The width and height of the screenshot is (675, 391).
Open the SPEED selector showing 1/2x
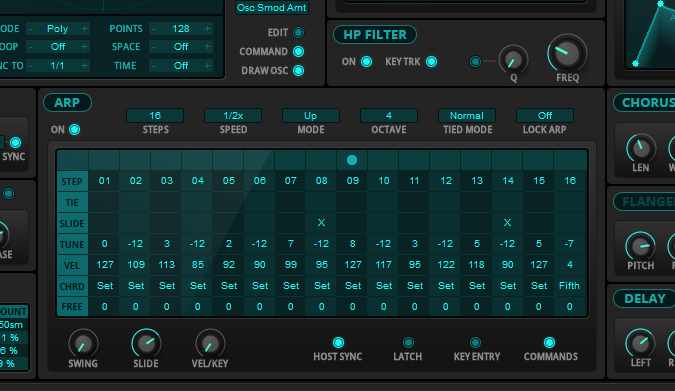pyautogui.click(x=233, y=115)
